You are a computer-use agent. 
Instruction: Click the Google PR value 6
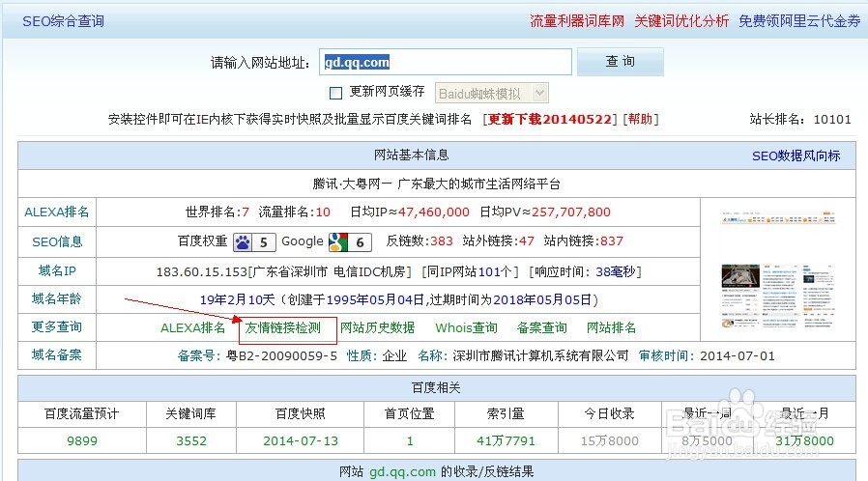tap(360, 242)
